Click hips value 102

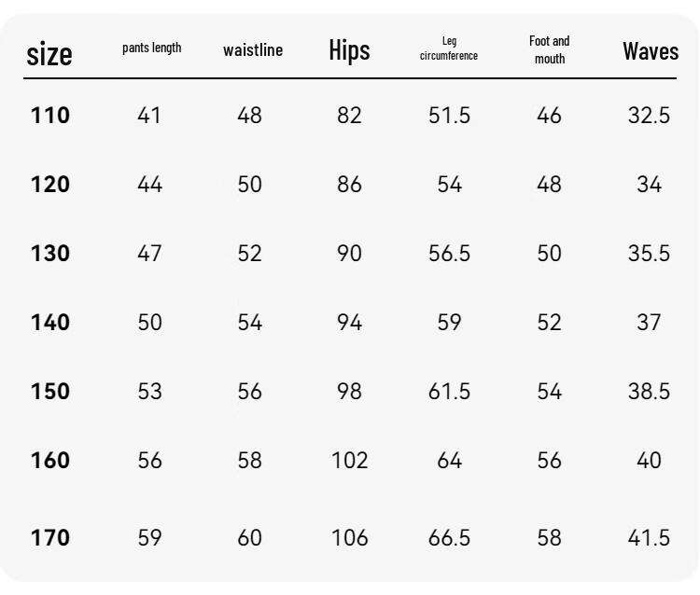click(350, 461)
